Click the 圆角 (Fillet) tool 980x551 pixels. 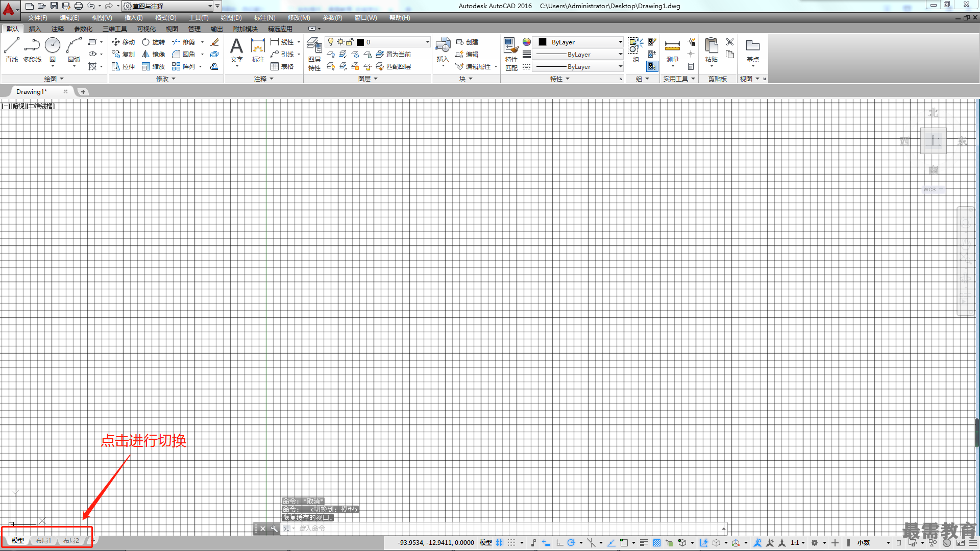(184, 54)
